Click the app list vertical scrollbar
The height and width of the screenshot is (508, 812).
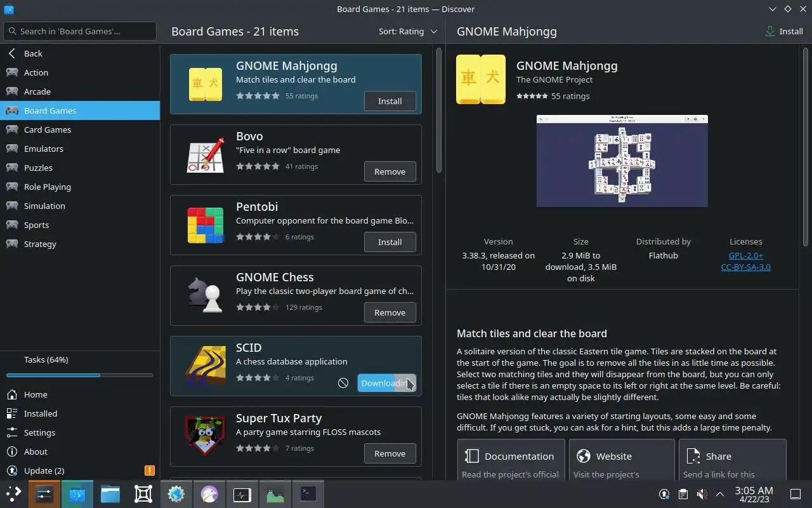pyautogui.click(x=439, y=109)
